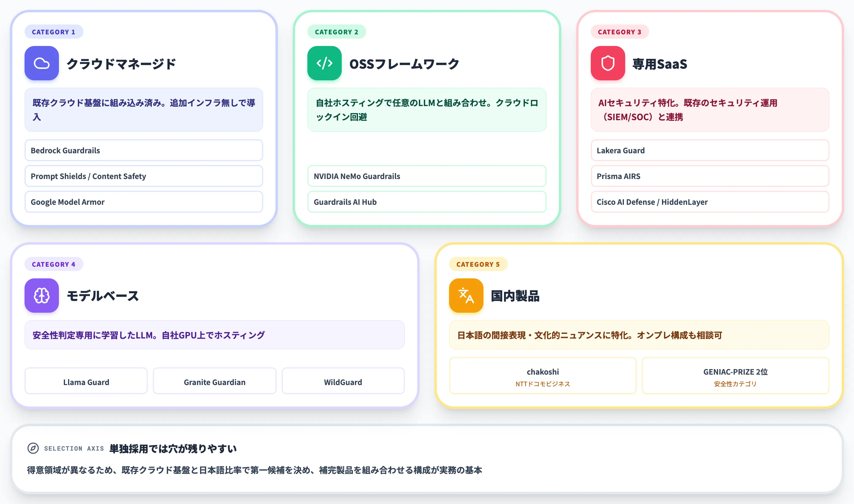Choose the Google Model Armor item
The height and width of the screenshot is (504, 854).
click(144, 202)
